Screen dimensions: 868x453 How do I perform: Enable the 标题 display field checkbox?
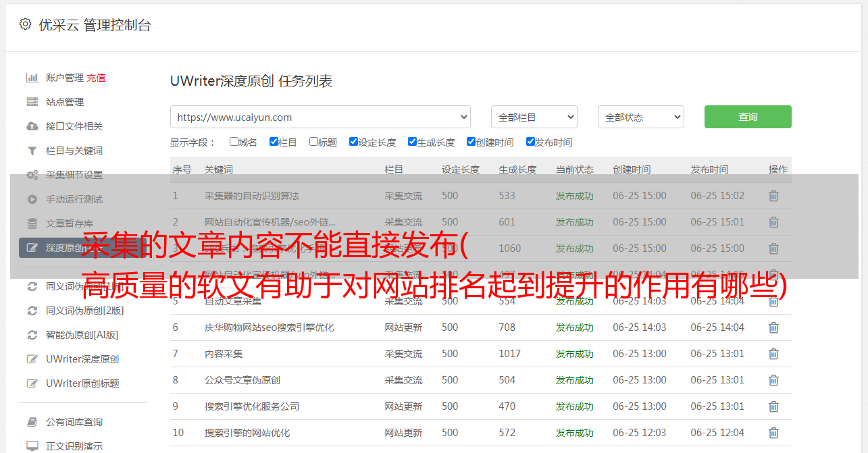tap(313, 142)
